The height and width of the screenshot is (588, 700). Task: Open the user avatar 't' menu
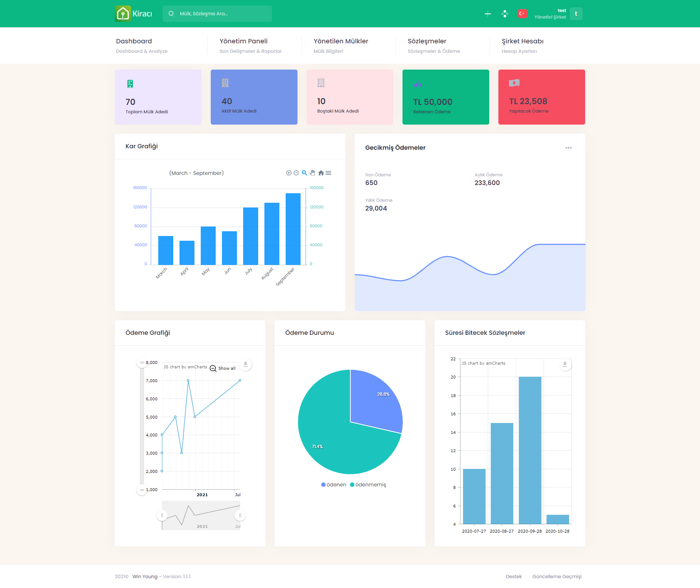tap(576, 14)
